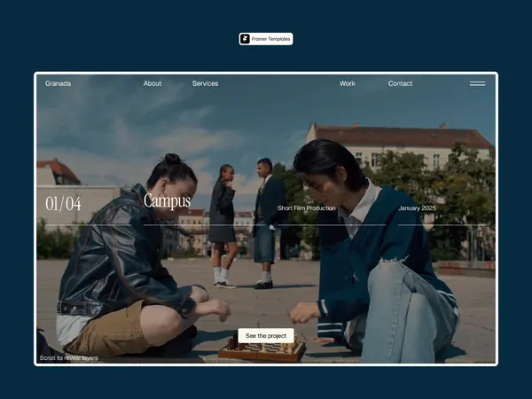
Task: Open the Services menu item
Action: point(206,83)
